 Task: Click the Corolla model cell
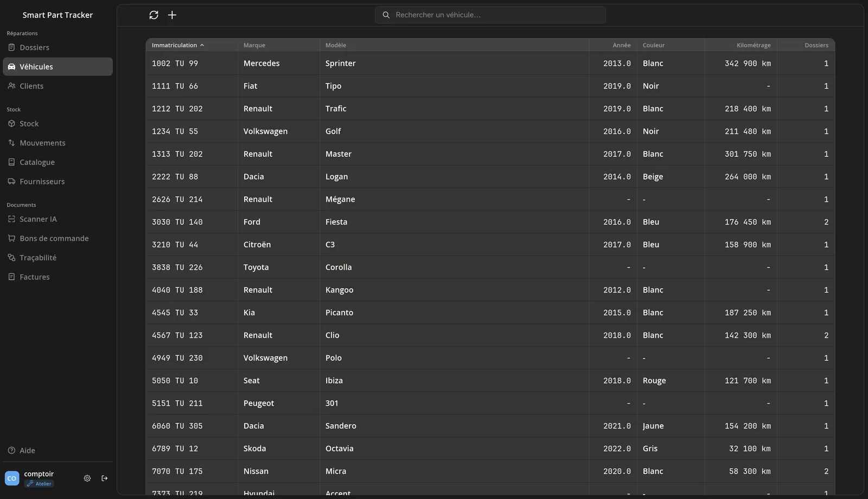454,267
